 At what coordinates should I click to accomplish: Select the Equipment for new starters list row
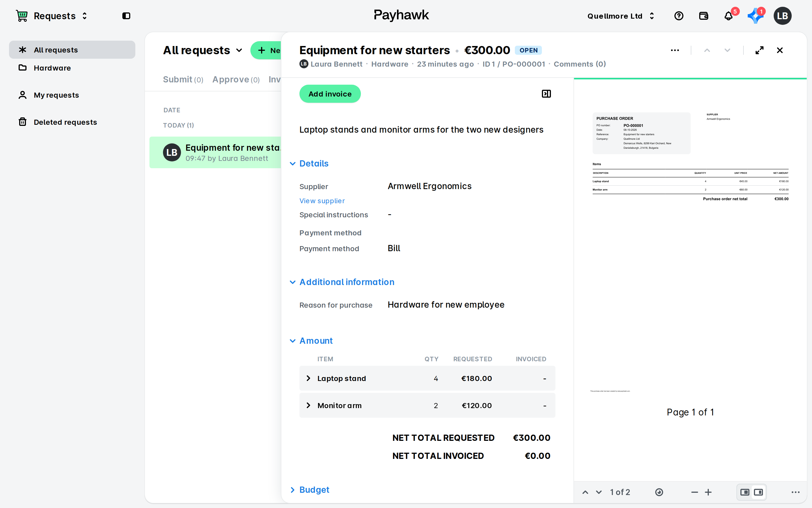pos(215,152)
